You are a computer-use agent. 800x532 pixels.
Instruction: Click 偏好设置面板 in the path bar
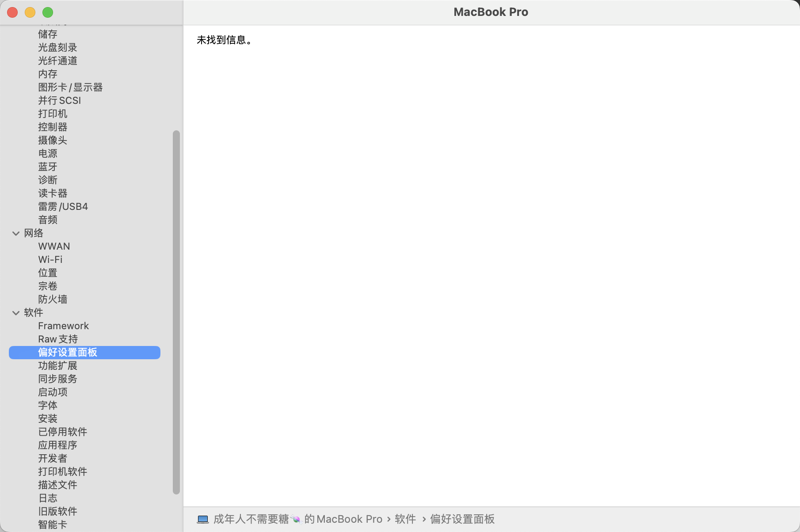coord(462,519)
